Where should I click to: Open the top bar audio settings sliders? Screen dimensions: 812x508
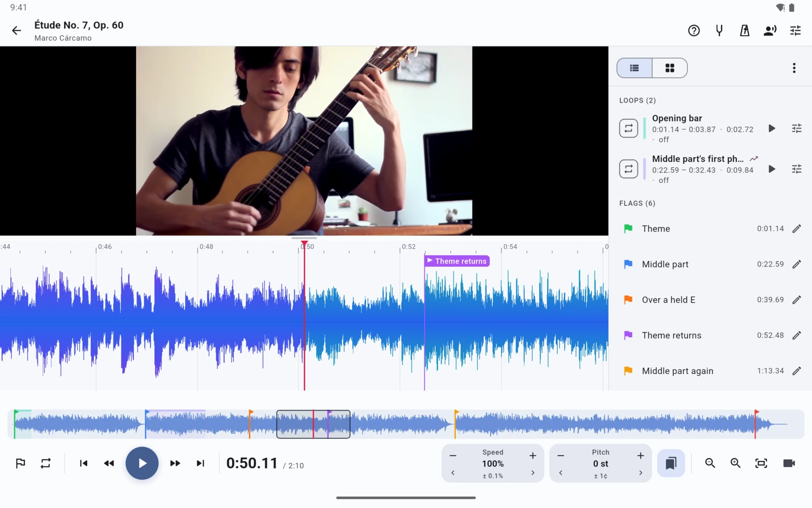click(x=795, y=31)
